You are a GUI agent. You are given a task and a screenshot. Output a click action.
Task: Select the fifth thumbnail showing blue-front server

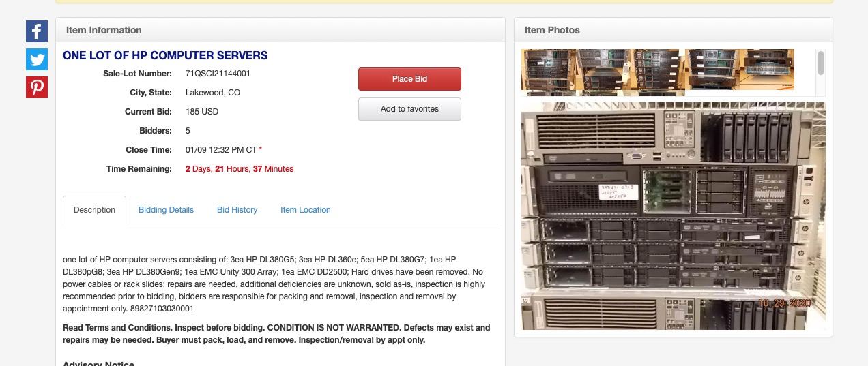point(767,70)
